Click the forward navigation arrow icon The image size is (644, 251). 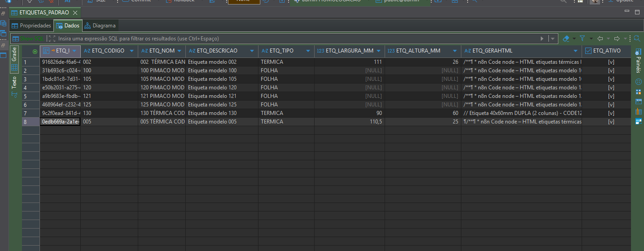point(617,39)
